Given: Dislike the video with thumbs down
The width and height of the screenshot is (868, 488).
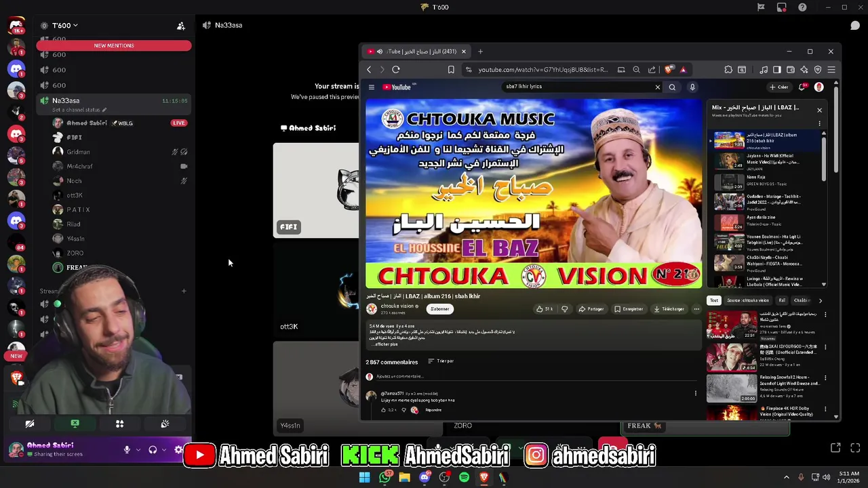Looking at the screenshot, I should [x=564, y=309].
